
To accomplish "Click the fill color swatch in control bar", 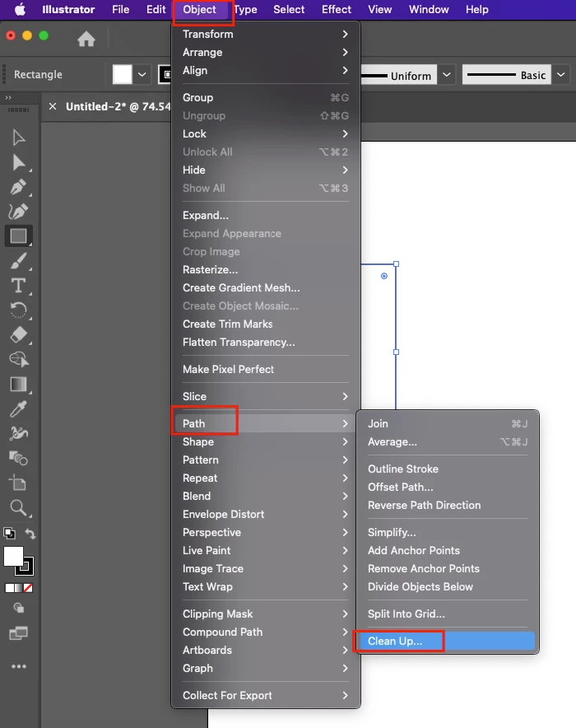I will 123,74.
